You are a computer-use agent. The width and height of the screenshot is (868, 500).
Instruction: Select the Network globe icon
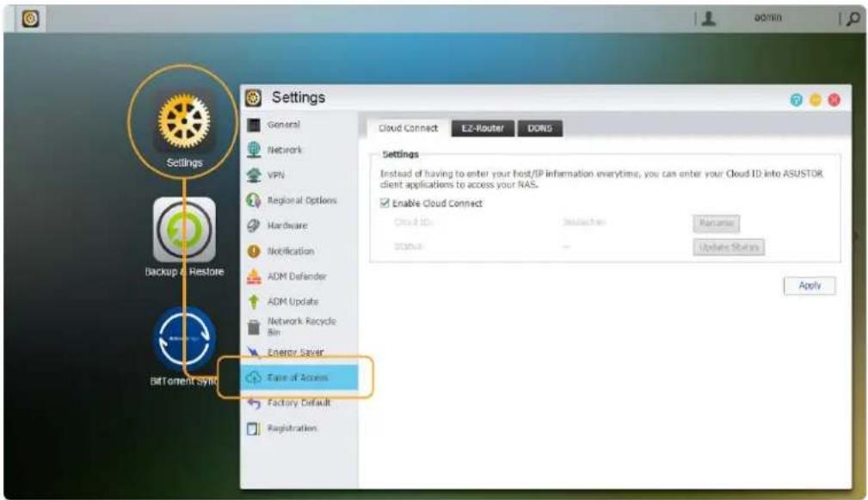tap(254, 150)
